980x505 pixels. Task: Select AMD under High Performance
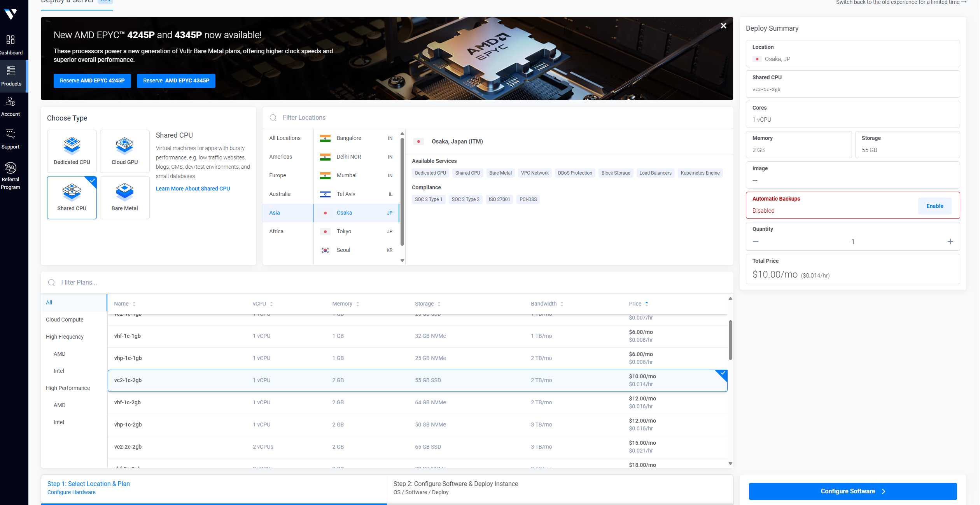tap(74, 405)
